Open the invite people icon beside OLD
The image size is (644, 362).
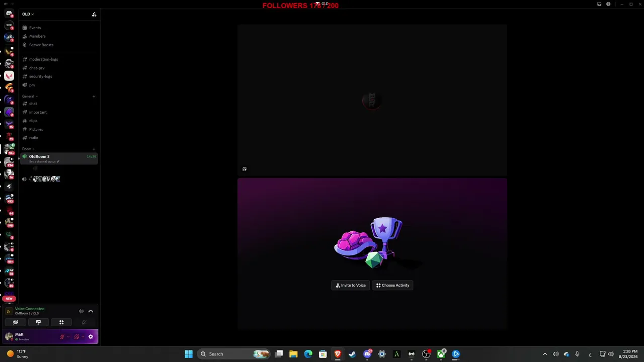(94, 14)
